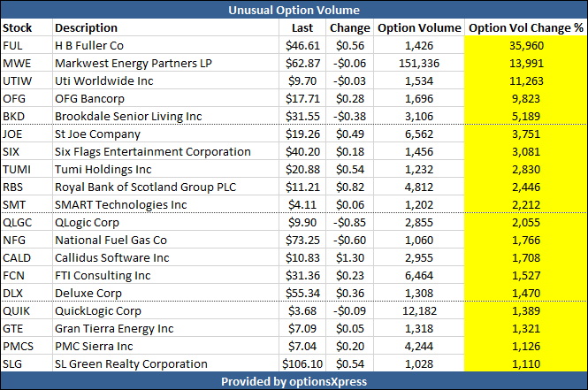Image resolution: width=588 pixels, height=390 pixels.
Task: Click the Change column header
Action: [350, 28]
